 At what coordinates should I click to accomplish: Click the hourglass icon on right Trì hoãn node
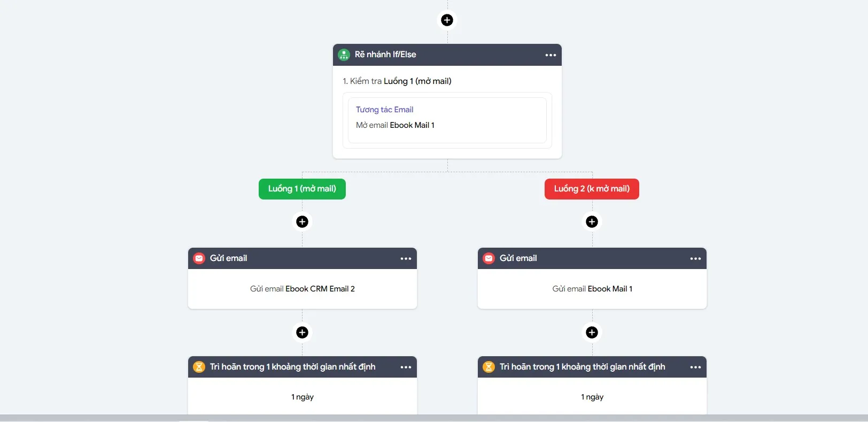489,367
